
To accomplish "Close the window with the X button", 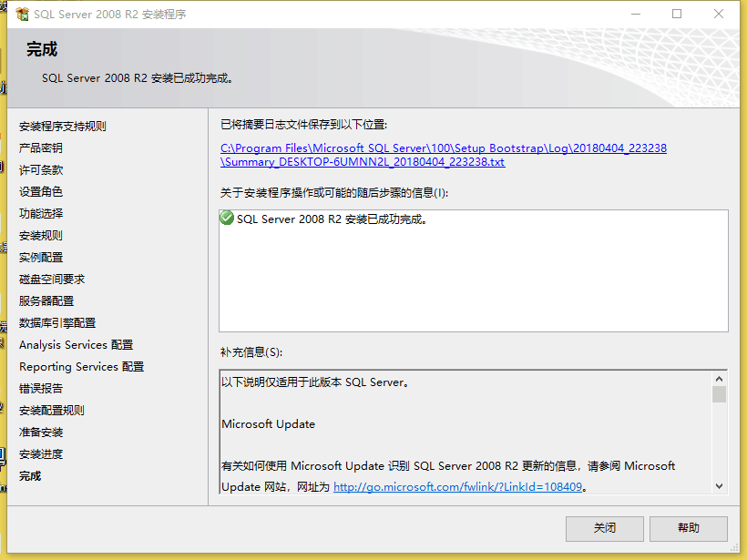I will pyautogui.click(x=719, y=15).
